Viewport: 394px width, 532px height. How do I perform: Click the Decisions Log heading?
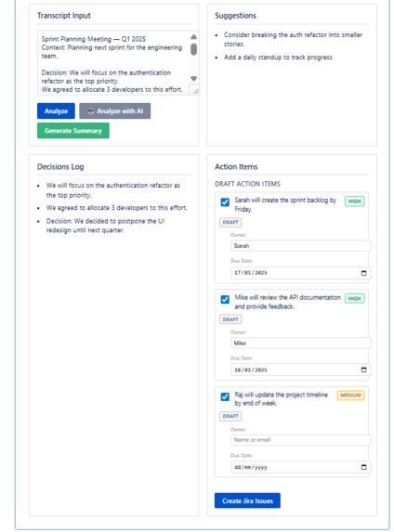pyautogui.click(x=60, y=167)
